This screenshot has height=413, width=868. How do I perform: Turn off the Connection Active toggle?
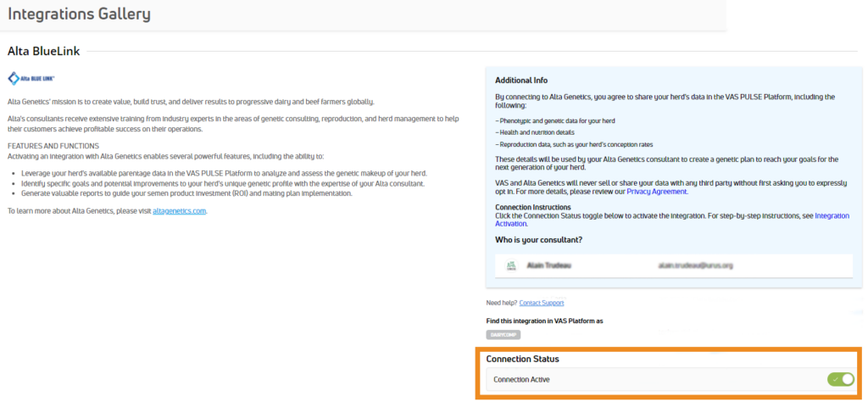click(x=841, y=379)
